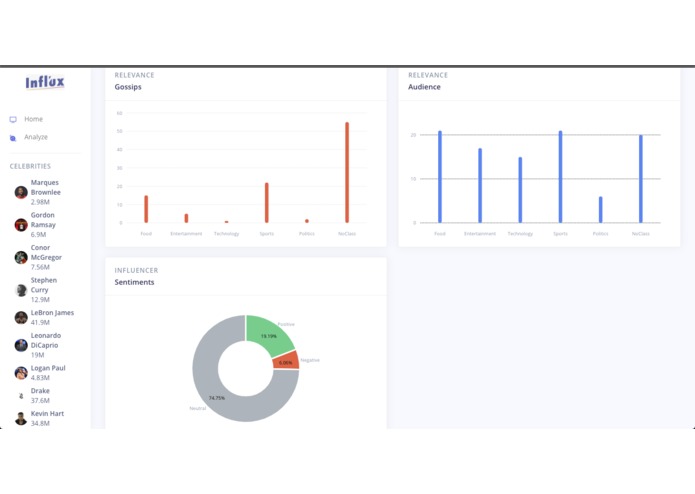Click the 19.19% label on donut
The height and width of the screenshot is (494, 695).
coord(269,336)
